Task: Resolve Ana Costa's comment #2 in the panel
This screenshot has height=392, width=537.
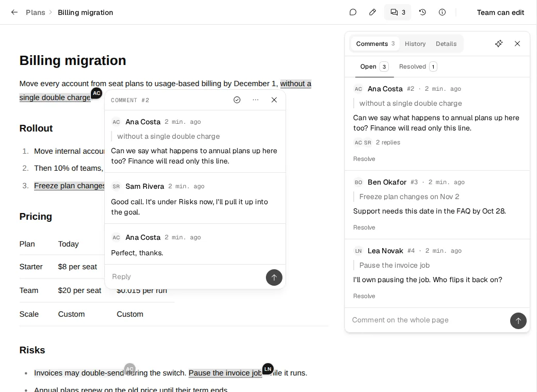Action: (x=364, y=159)
